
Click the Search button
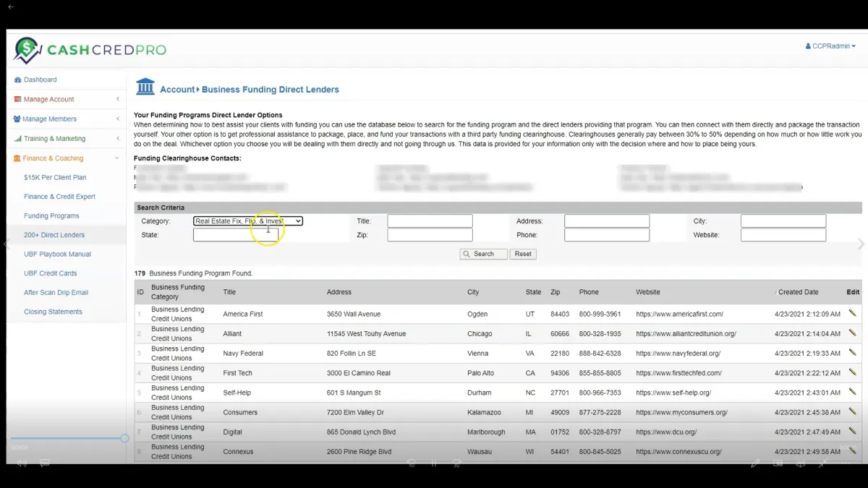pos(484,254)
